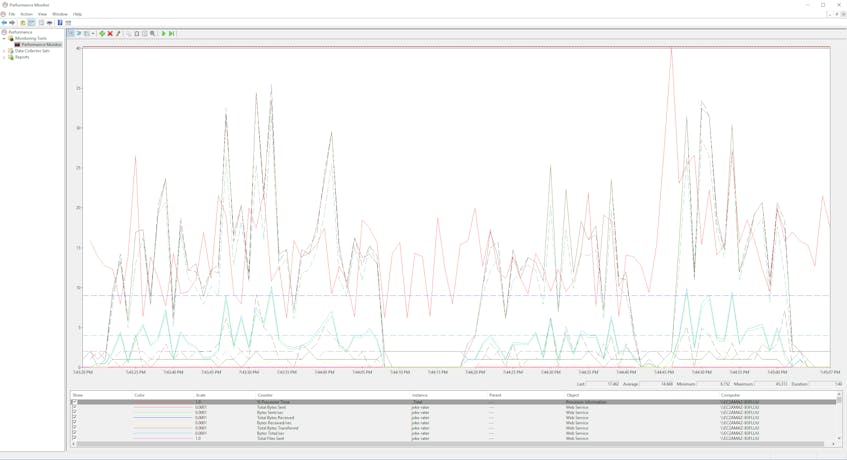Viewport: 847px width, 460px height.
Task: Select Performance root in the tree
Action: (x=20, y=32)
